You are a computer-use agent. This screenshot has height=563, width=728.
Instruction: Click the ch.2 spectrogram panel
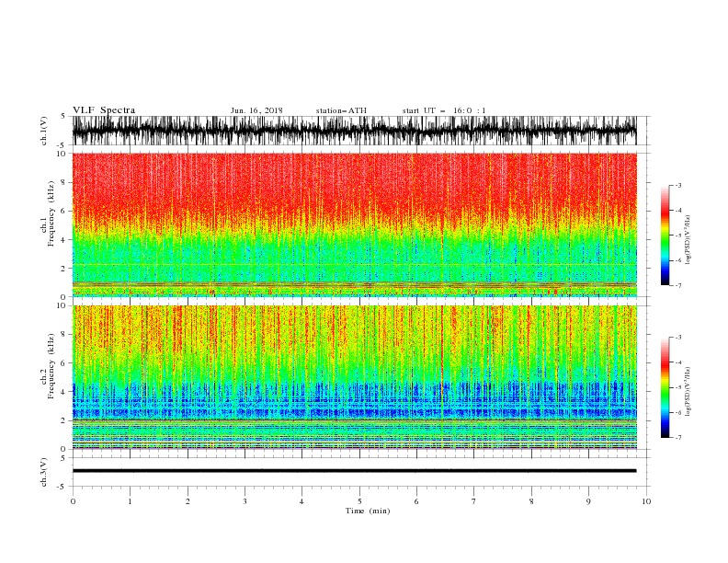[354, 377]
